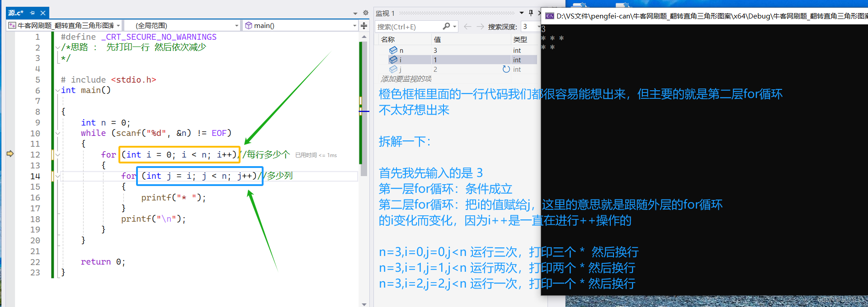This screenshot has width=868, height=307.
Task: Click the watch search magnifier icon
Action: (x=447, y=27)
